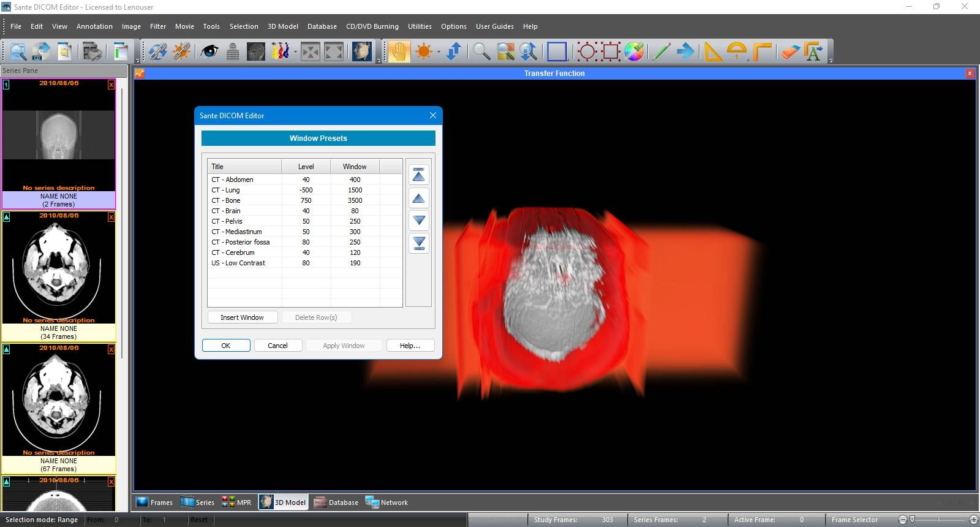Click the stacked slices toolbar icon
Image resolution: width=980 pixels, height=527 pixels.
point(233,51)
